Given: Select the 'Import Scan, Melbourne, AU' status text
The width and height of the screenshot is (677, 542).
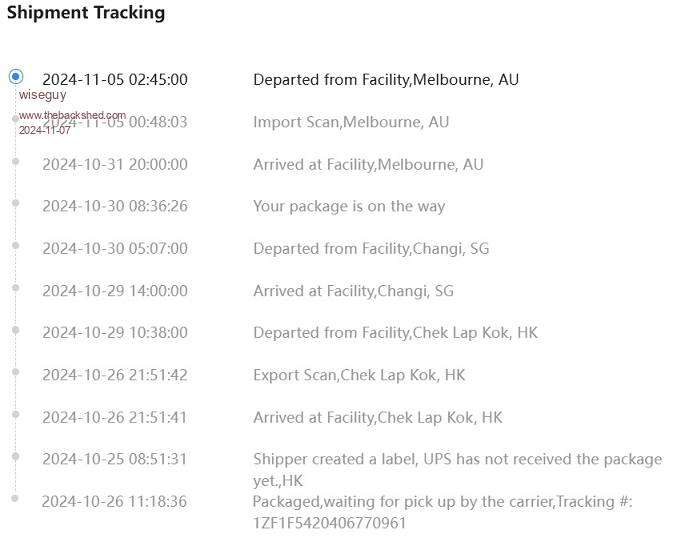Looking at the screenshot, I should click(351, 122).
